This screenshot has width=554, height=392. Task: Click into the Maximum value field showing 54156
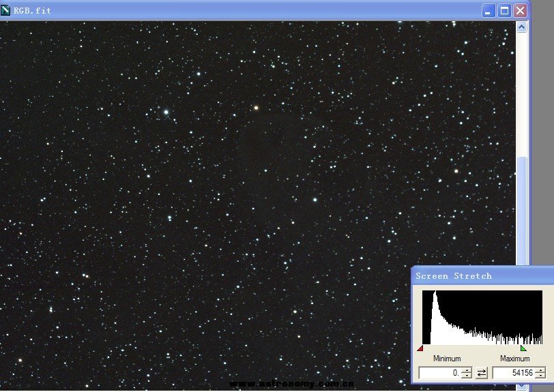(x=513, y=373)
